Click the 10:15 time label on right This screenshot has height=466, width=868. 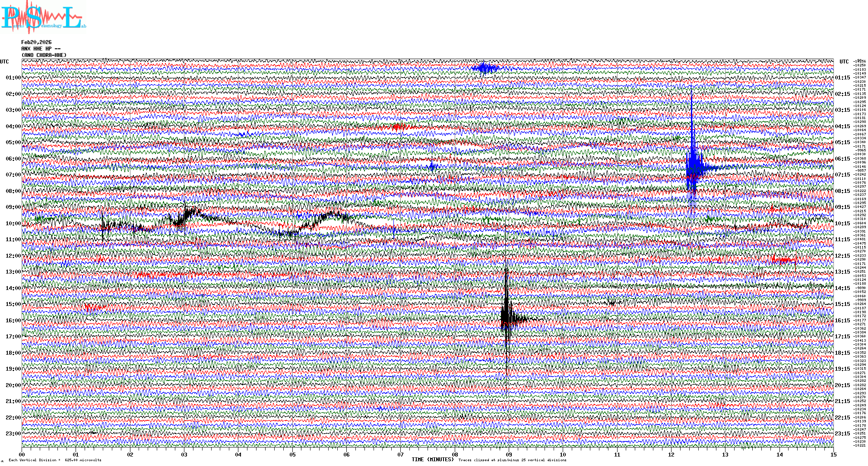pos(842,224)
